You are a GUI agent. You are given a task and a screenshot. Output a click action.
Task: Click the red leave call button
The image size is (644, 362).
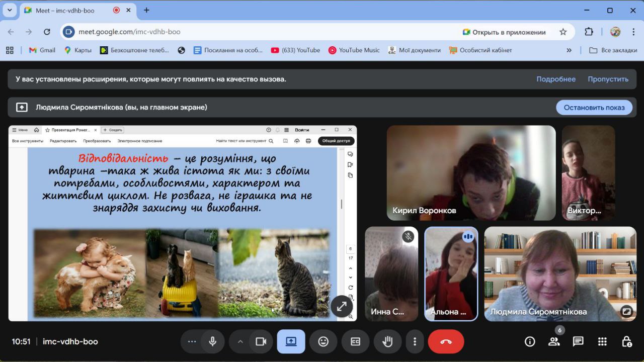(446, 341)
